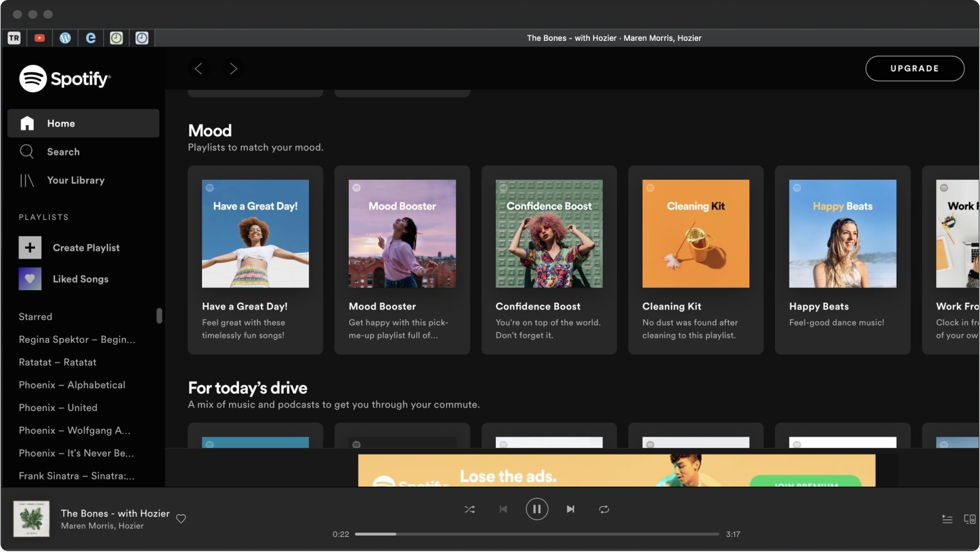This screenshot has height=552, width=980.
Task: Open the Liked Songs label
Action: click(81, 279)
